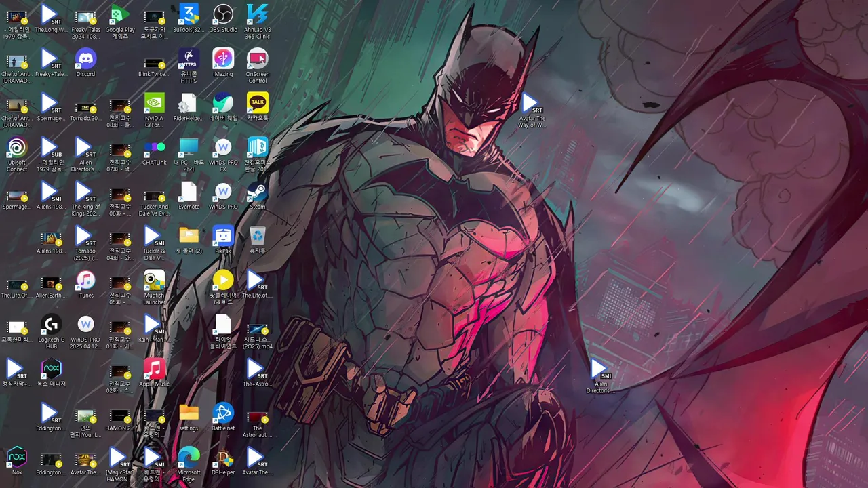Select the The+Astro SRT subtitle file

(x=258, y=373)
